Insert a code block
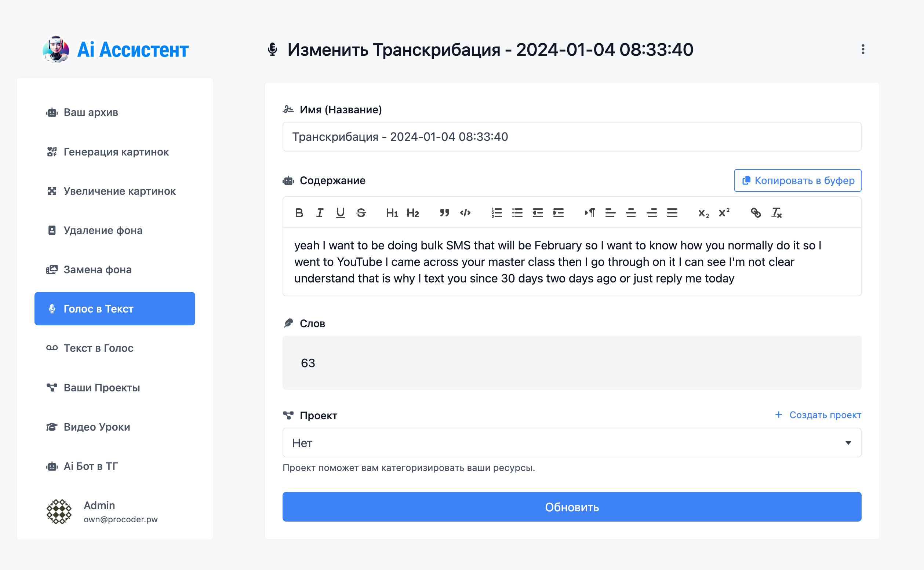The width and height of the screenshot is (924, 570). [465, 213]
